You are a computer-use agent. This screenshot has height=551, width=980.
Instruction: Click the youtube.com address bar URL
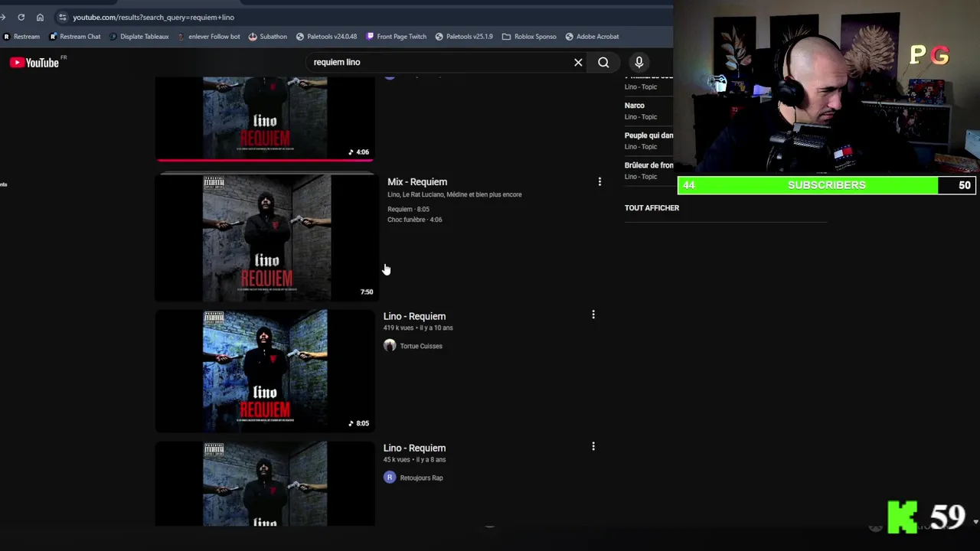[153, 17]
